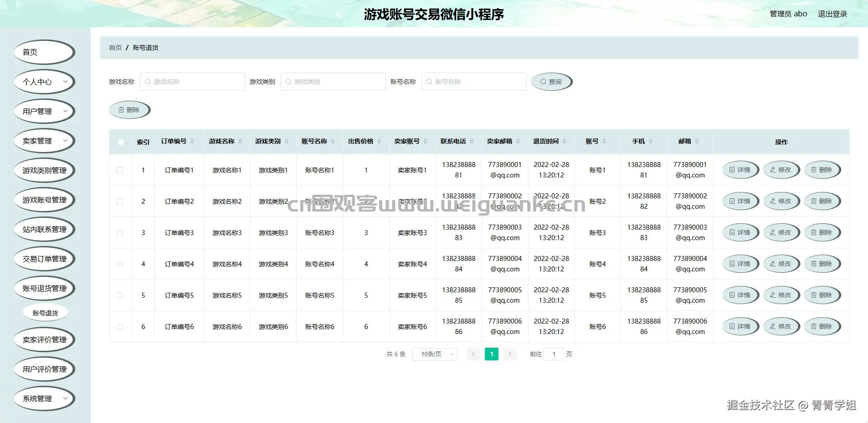The image size is (868, 423).
Task: Check the row for 订单编号6
Action: pyautogui.click(x=120, y=327)
